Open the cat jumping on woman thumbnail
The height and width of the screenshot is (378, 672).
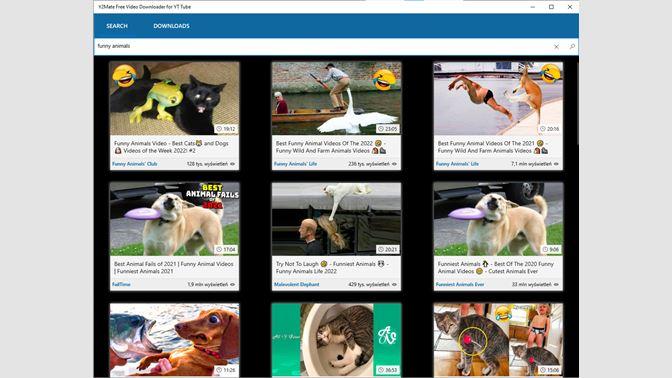336,219
